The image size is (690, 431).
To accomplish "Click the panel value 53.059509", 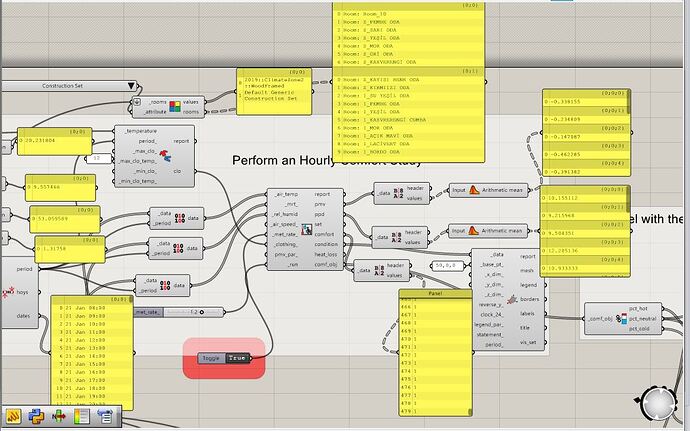I will pos(52,218).
